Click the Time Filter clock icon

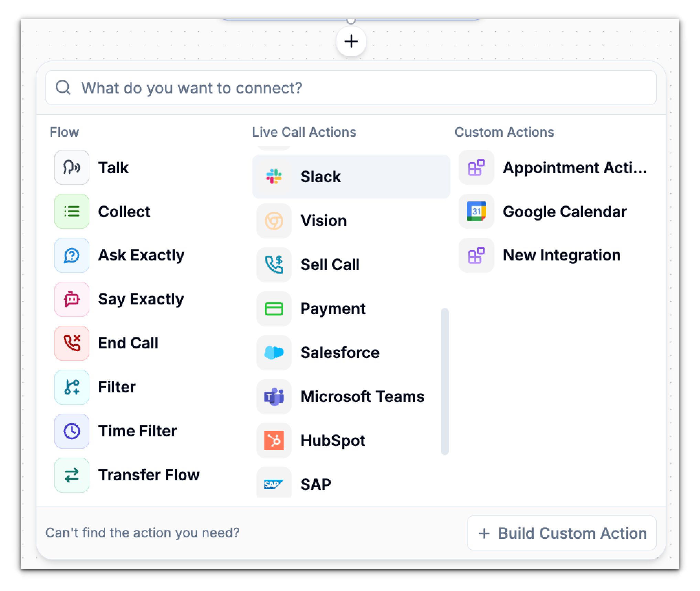72,431
